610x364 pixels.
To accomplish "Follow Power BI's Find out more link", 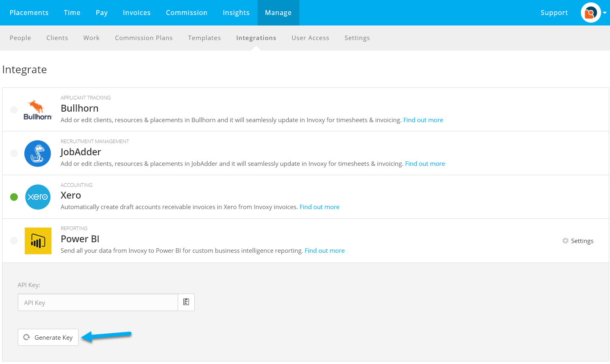I will pyautogui.click(x=325, y=251).
